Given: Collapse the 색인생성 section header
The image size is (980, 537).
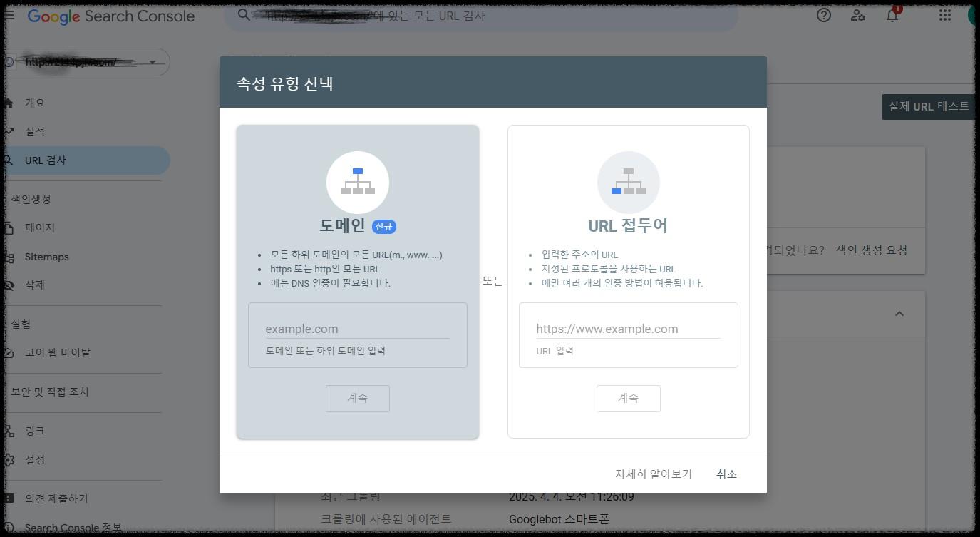Looking at the screenshot, I should [31, 199].
